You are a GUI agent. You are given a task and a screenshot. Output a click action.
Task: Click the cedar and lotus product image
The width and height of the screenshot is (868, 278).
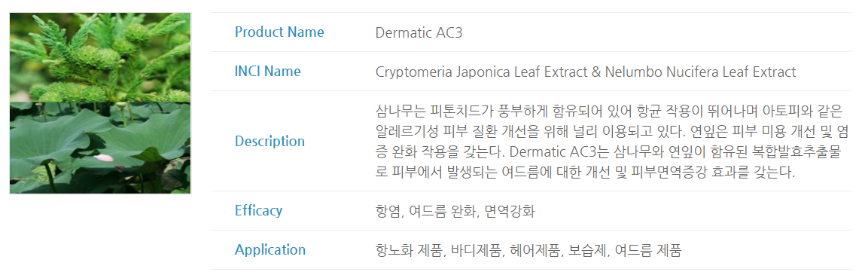pyautogui.click(x=100, y=103)
